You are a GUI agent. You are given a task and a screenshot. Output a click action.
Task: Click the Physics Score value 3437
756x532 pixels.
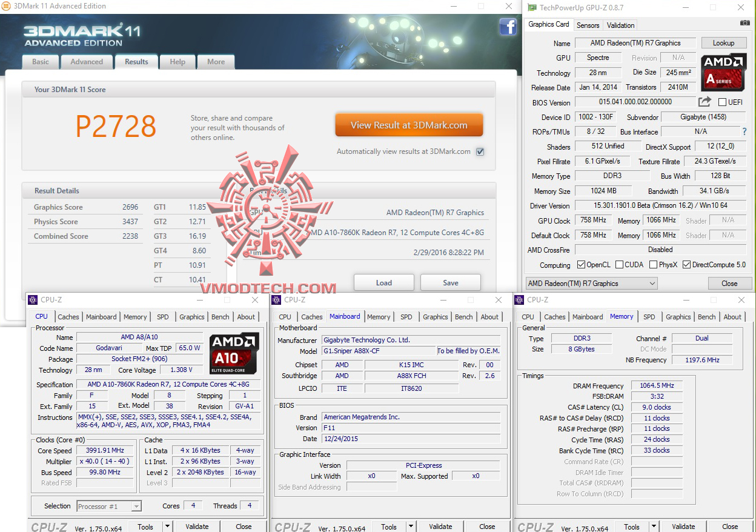pos(130,222)
